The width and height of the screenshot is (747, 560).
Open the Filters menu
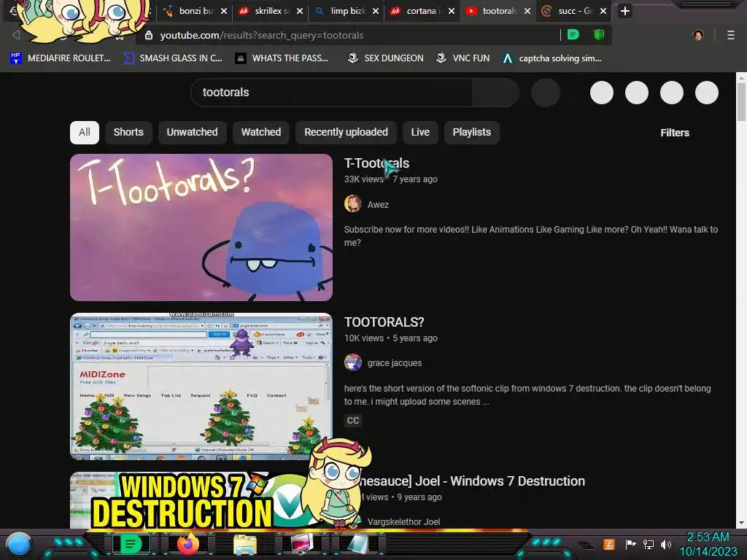(x=675, y=133)
